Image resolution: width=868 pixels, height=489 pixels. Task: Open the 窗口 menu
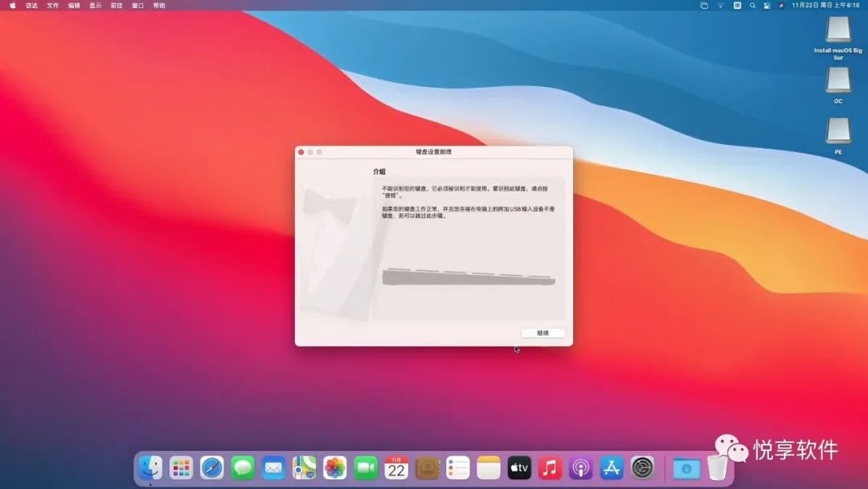138,6
